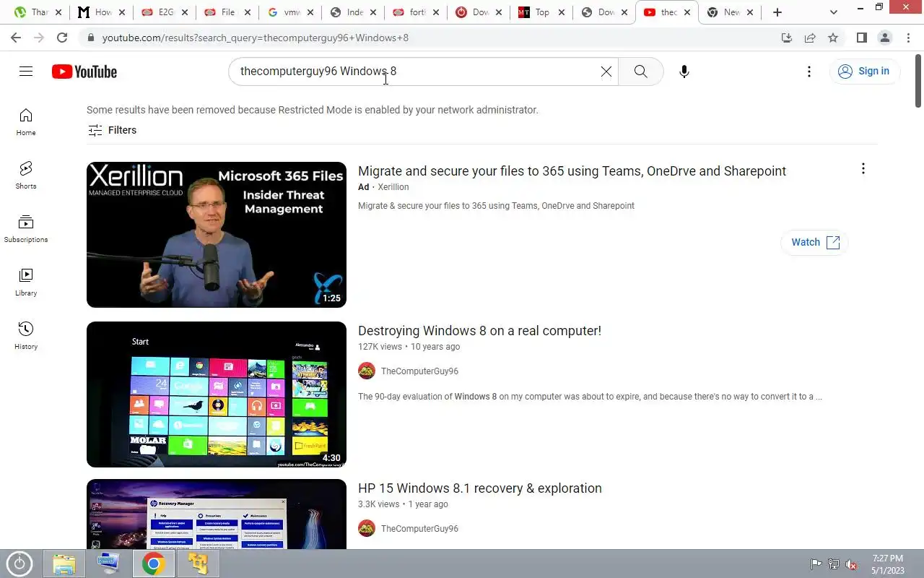Toggle the browser side panel

[x=862, y=38]
